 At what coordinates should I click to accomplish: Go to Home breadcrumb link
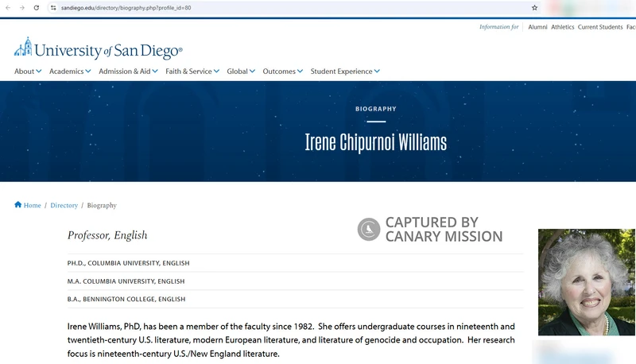pos(32,206)
